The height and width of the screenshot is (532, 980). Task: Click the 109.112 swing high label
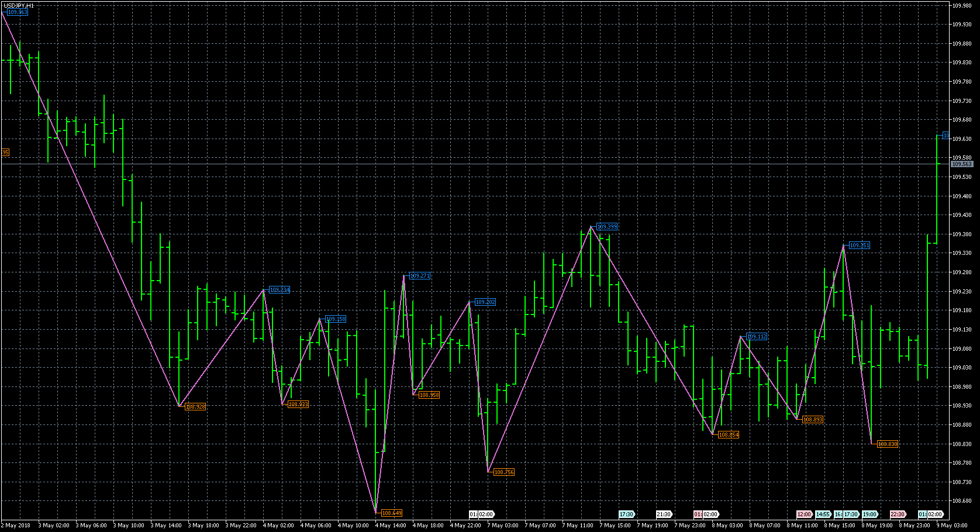click(x=756, y=337)
